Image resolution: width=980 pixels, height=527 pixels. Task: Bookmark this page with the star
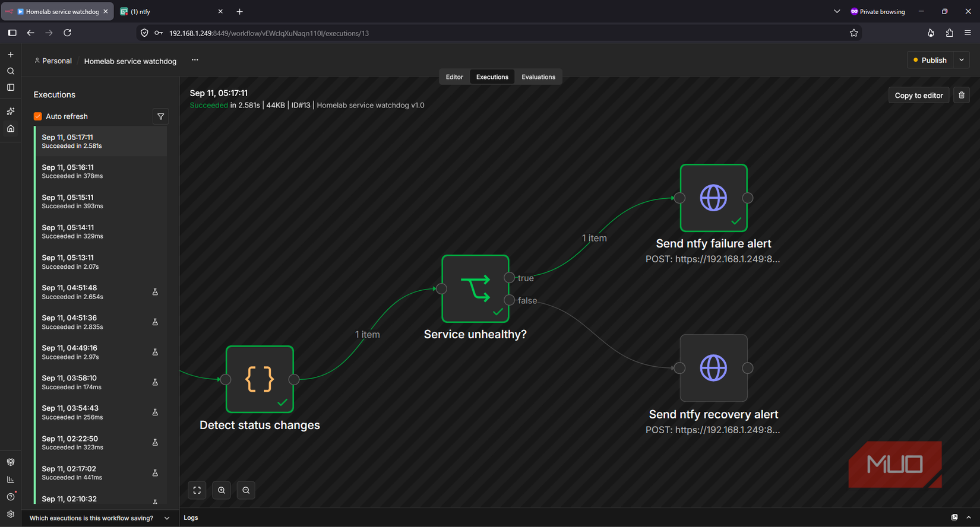853,33
